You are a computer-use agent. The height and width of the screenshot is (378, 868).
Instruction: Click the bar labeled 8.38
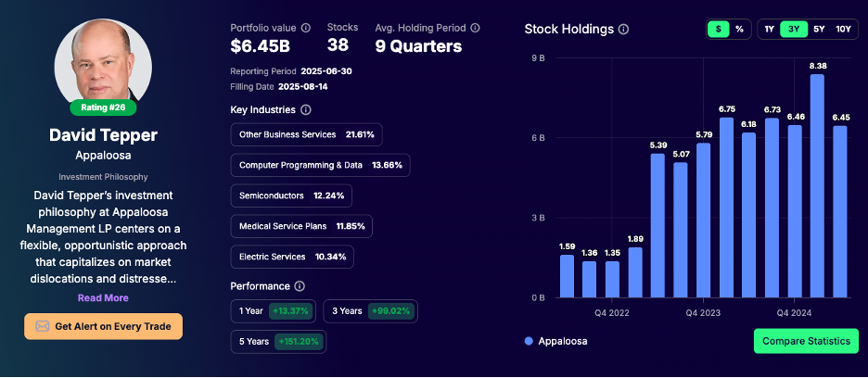coord(817,186)
